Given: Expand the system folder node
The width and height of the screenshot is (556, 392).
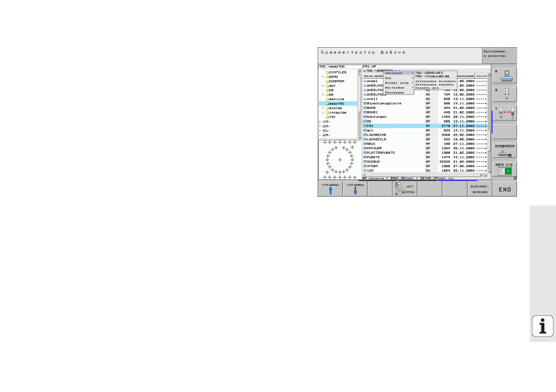Looking at the screenshot, I should 323,108.
